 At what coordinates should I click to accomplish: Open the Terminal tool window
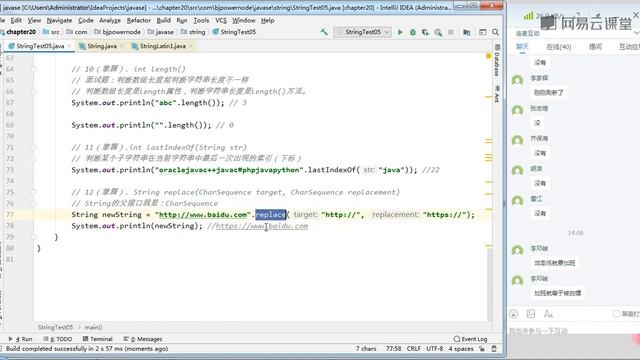97,339
